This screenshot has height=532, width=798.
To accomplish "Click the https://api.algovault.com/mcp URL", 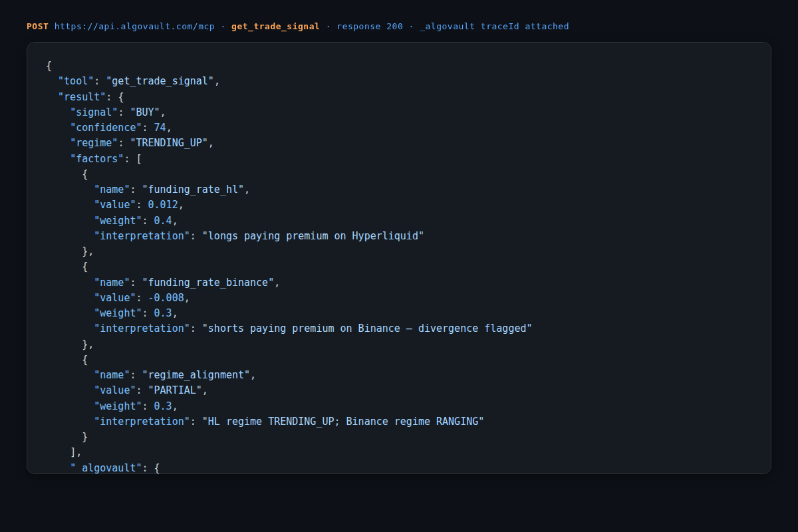I will click(x=134, y=27).
